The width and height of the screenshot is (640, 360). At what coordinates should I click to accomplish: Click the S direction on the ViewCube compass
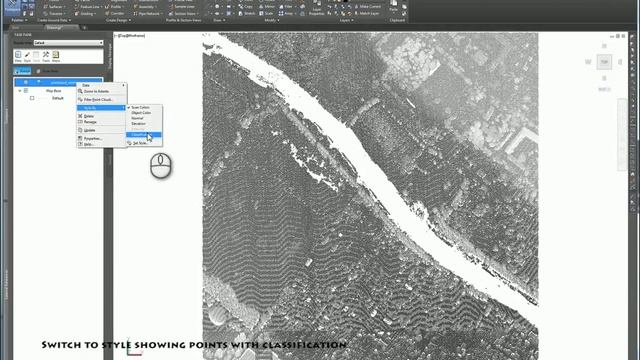point(604,78)
